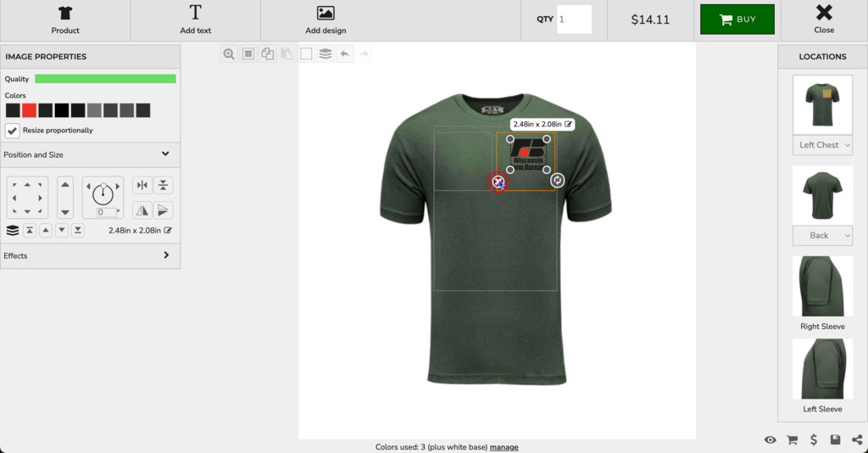This screenshot has height=453, width=868.
Task: Delete the design using the red X handle
Action: [498, 182]
